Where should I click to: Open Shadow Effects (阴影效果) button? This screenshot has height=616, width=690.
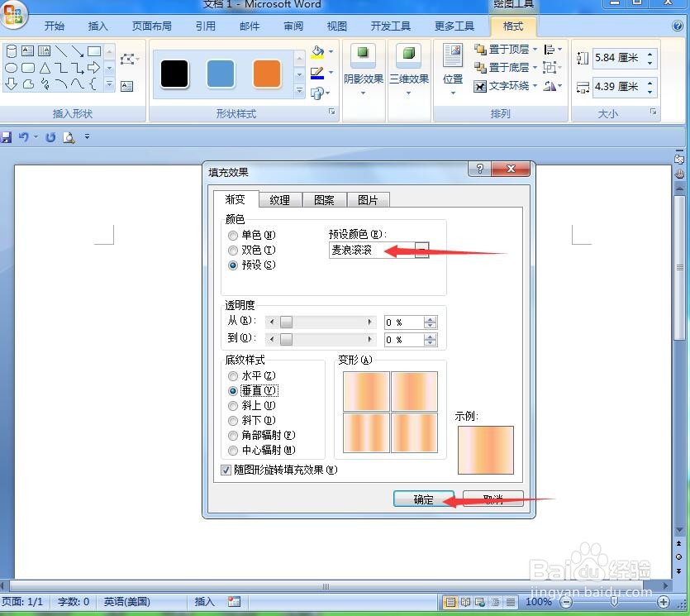(364, 69)
